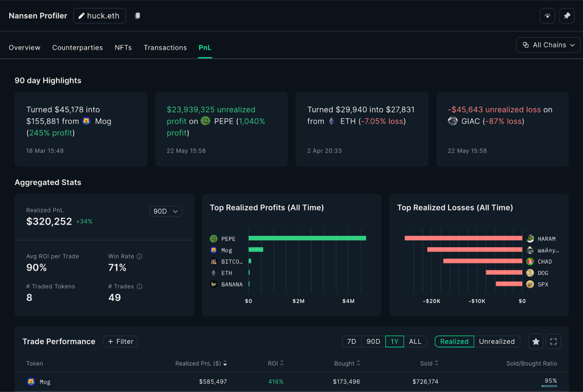Image resolution: width=583 pixels, height=392 pixels.
Task: Pin this profile with the pin icon
Action: tap(567, 16)
